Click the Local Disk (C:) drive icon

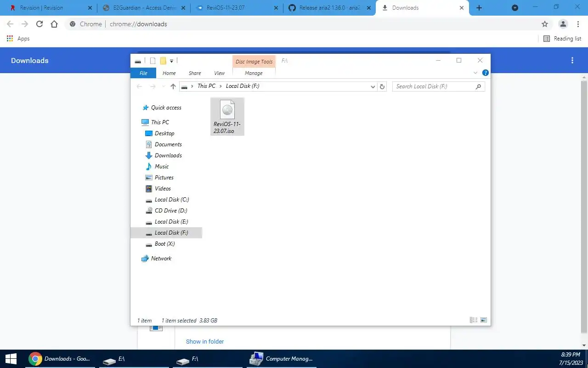click(149, 200)
